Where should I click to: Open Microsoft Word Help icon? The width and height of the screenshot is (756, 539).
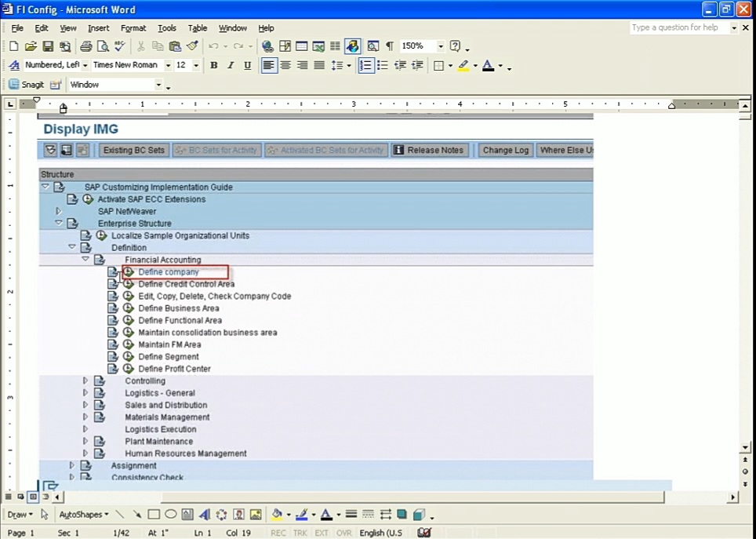[455, 46]
